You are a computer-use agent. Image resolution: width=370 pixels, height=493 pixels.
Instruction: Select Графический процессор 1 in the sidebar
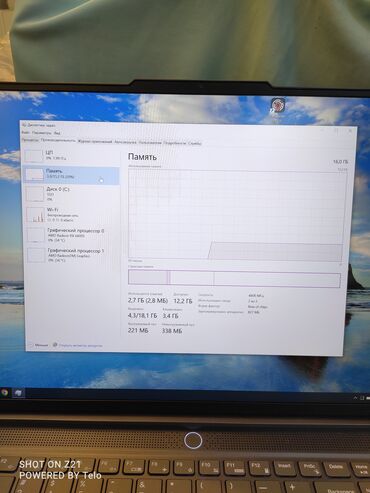point(72,255)
